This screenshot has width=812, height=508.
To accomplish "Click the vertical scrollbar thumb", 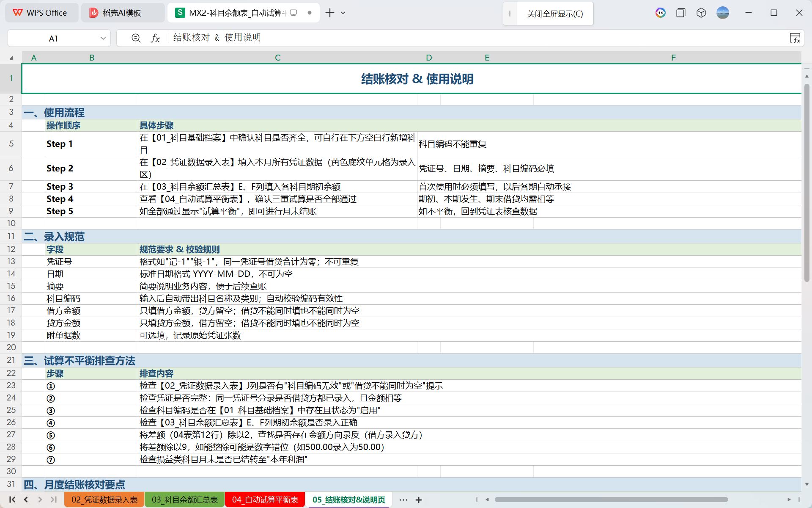I will [x=807, y=182].
